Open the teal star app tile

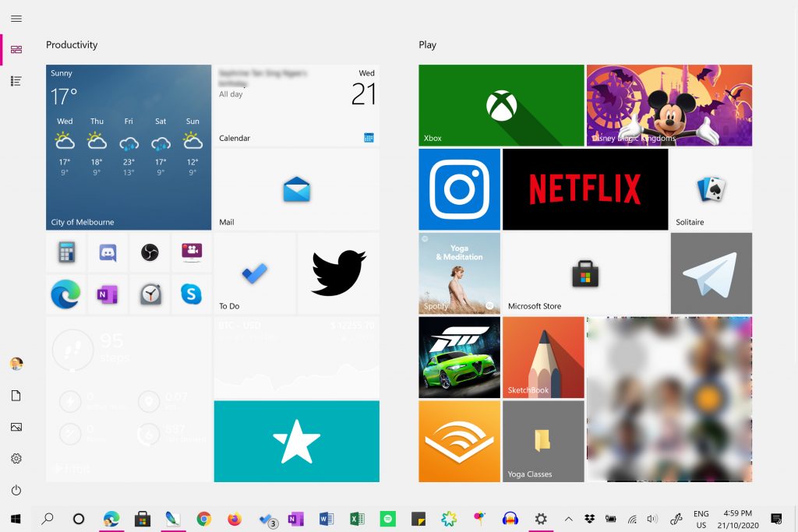pyautogui.click(x=297, y=441)
